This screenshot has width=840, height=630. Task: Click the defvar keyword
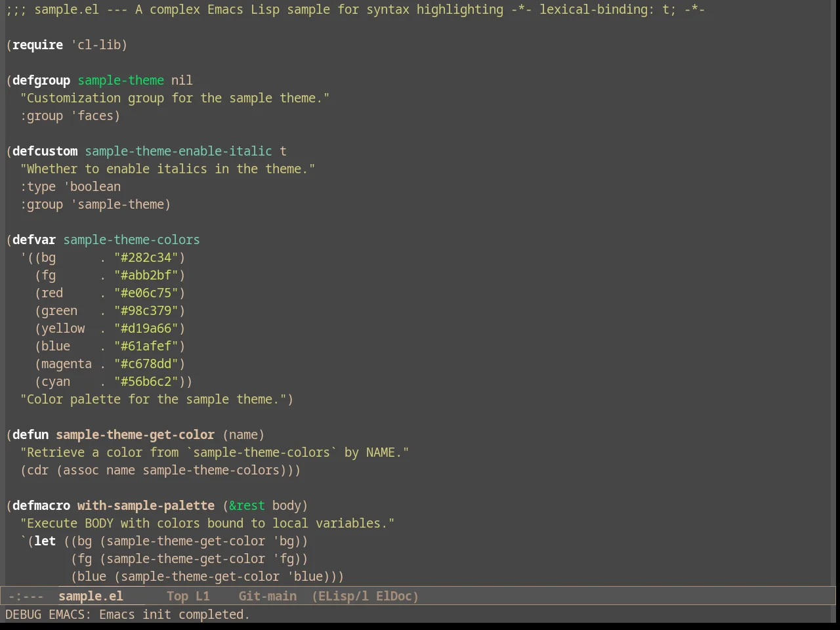34,240
